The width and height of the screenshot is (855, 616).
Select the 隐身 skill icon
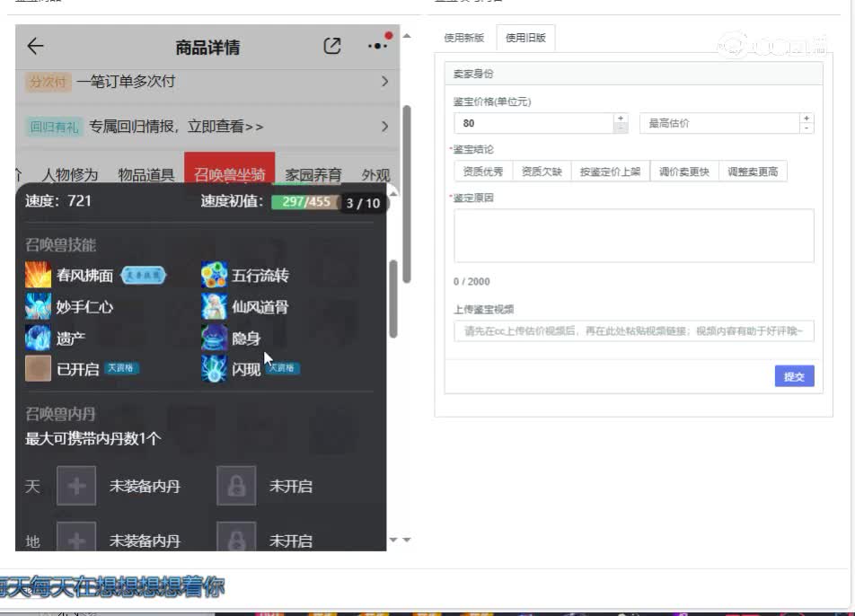click(x=215, y=338)
